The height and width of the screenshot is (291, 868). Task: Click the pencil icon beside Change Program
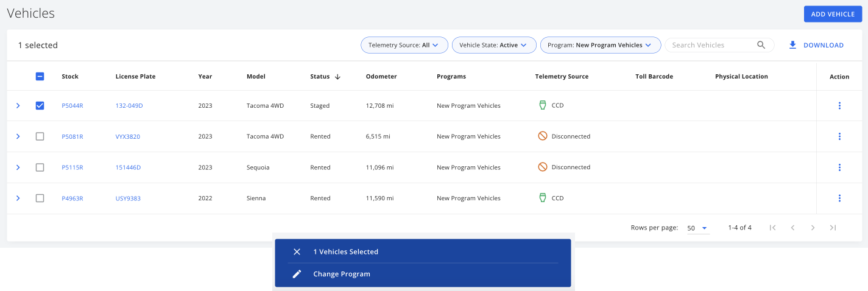pyautogui.click(x=297, y=274)
